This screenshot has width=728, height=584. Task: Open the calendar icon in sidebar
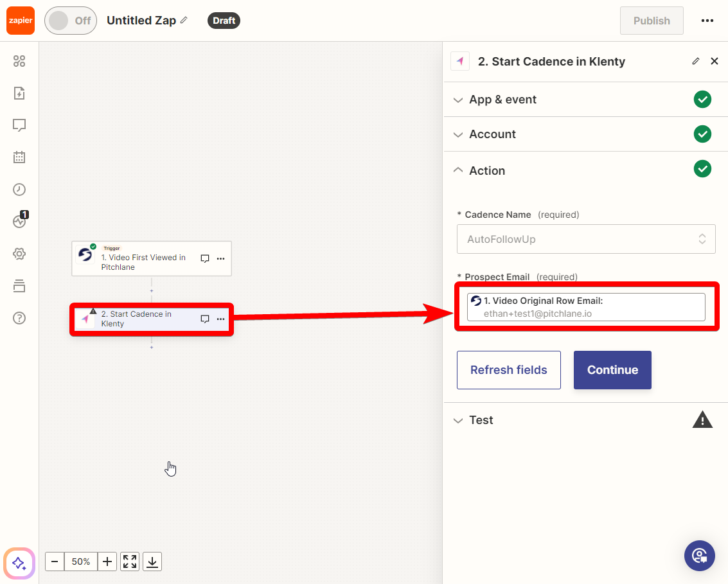click(19, 157)
